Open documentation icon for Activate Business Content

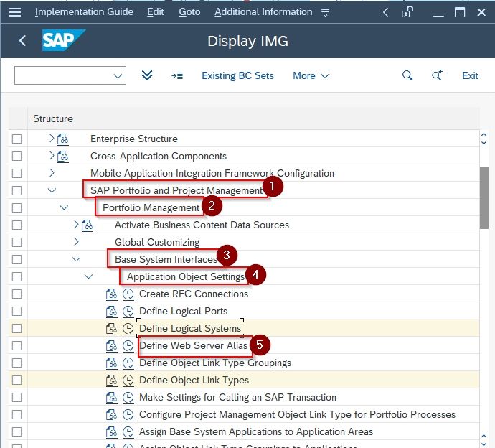[87, 225]
